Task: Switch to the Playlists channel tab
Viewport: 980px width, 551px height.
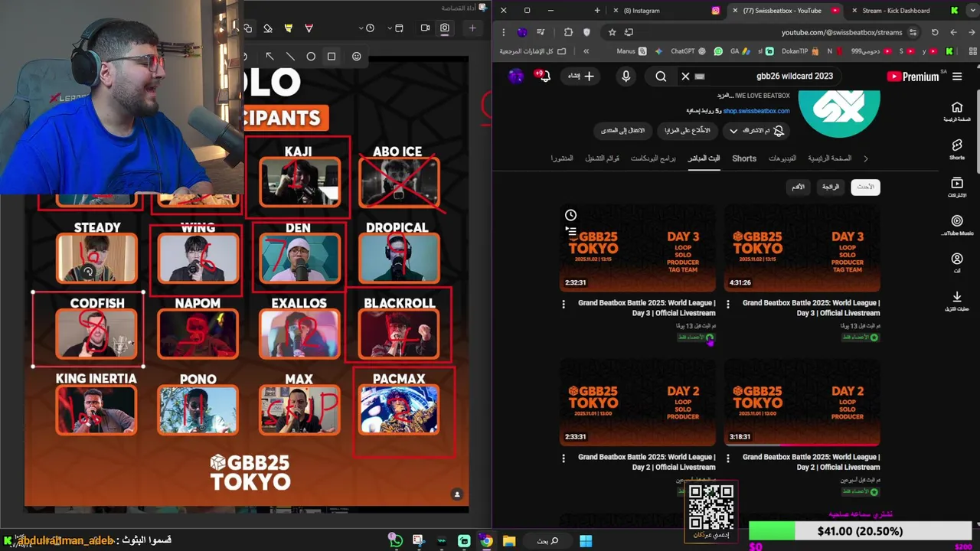Action: (x=603, y=158)
